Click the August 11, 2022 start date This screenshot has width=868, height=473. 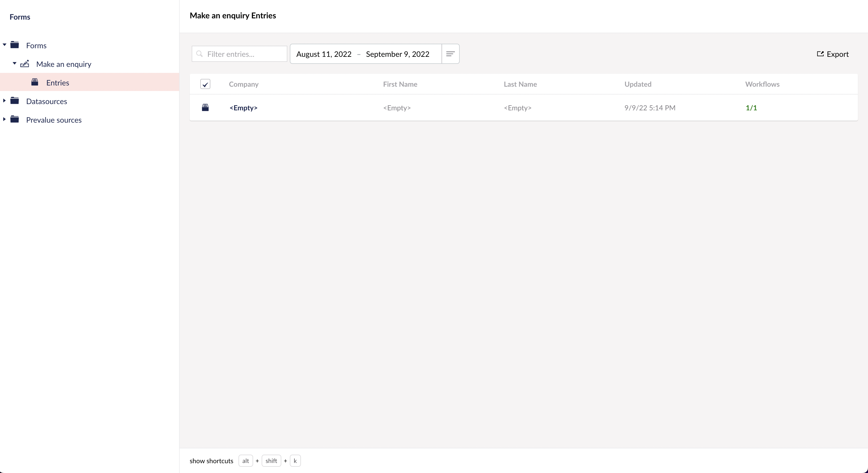(x=324, y=54)
